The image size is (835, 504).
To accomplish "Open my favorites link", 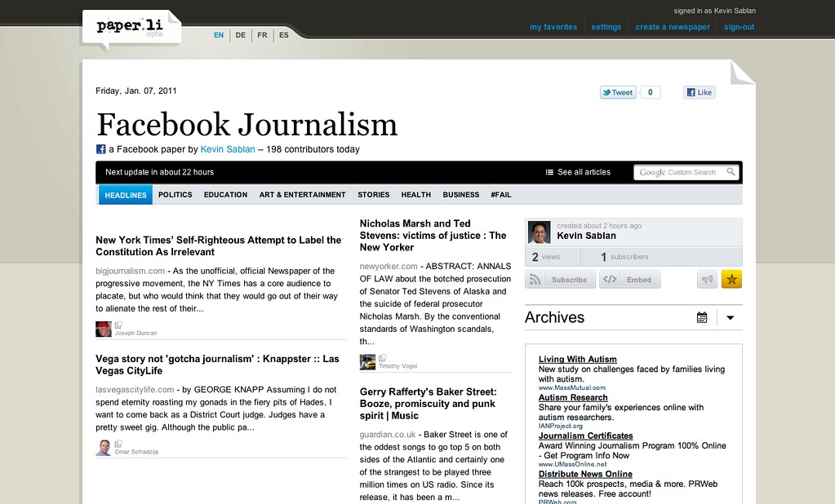I will (553, 27).
